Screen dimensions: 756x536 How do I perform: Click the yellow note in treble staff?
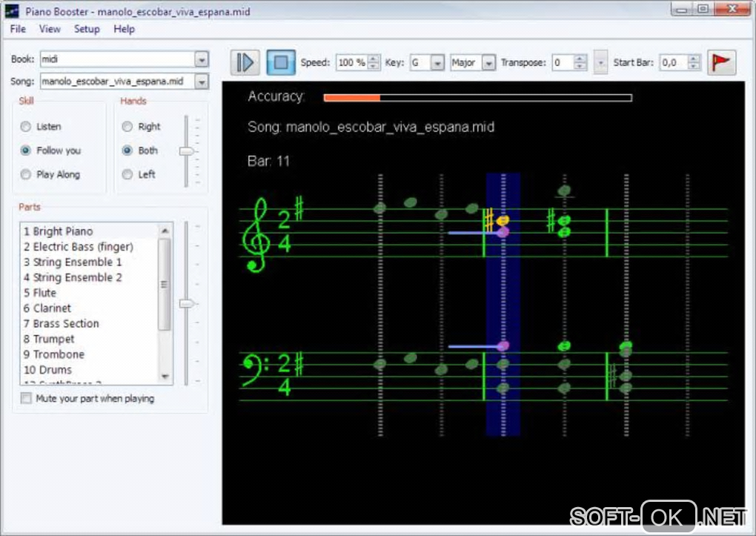(503, 220)
